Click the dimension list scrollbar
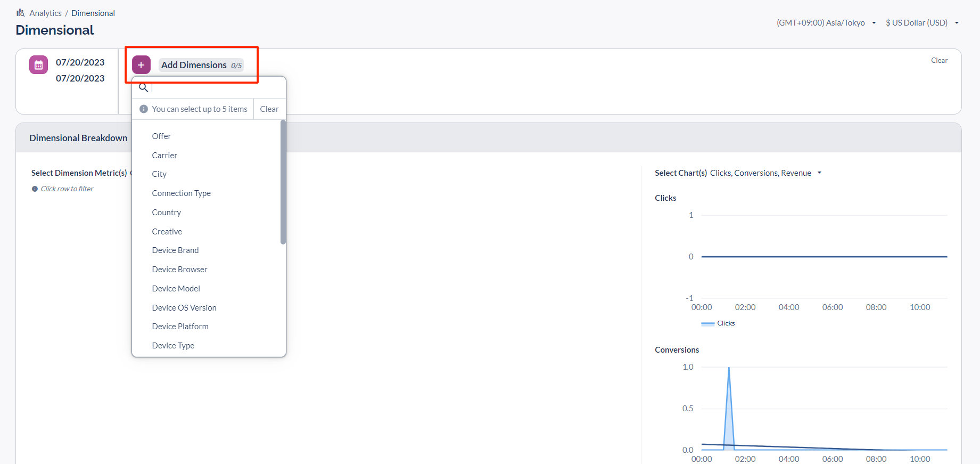The height and width of the screenshot is (464, 980). (x=283, y=182)
